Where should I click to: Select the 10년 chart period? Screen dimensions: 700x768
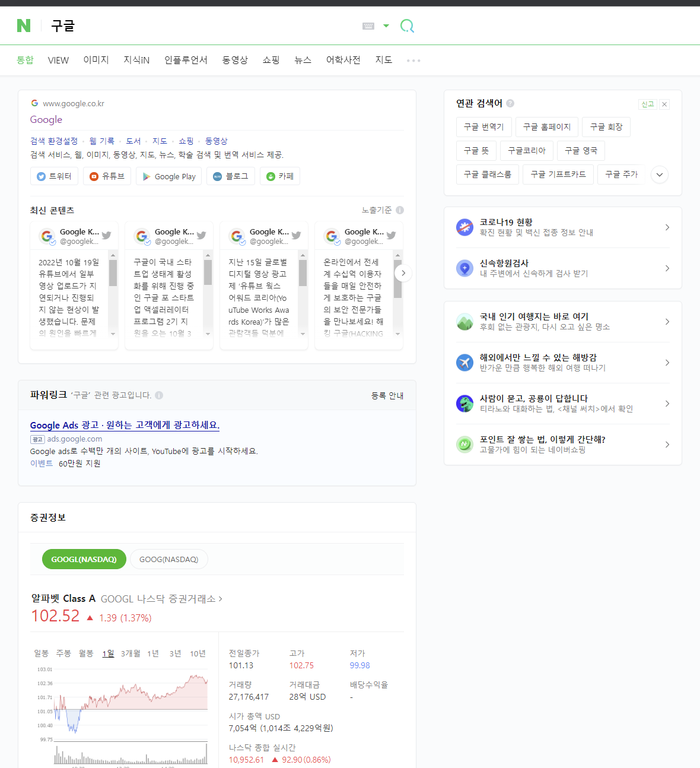(x=198, y=653)
